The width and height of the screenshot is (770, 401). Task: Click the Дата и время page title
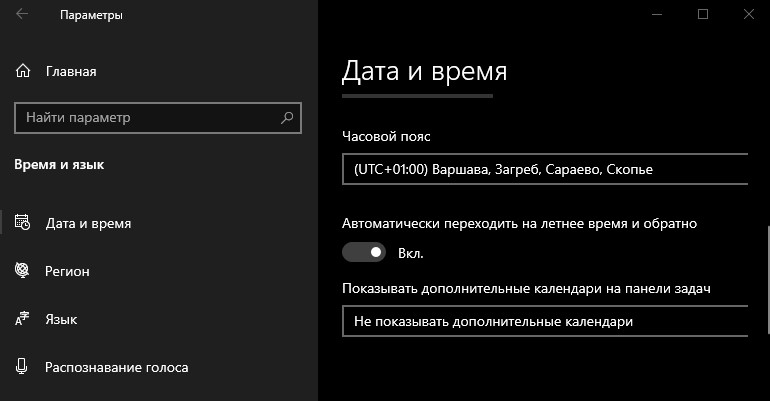[424, 71]
